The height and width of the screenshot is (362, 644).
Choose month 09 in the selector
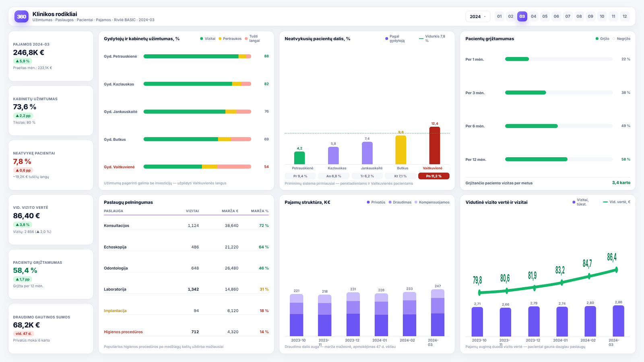(x=590, y=16)
